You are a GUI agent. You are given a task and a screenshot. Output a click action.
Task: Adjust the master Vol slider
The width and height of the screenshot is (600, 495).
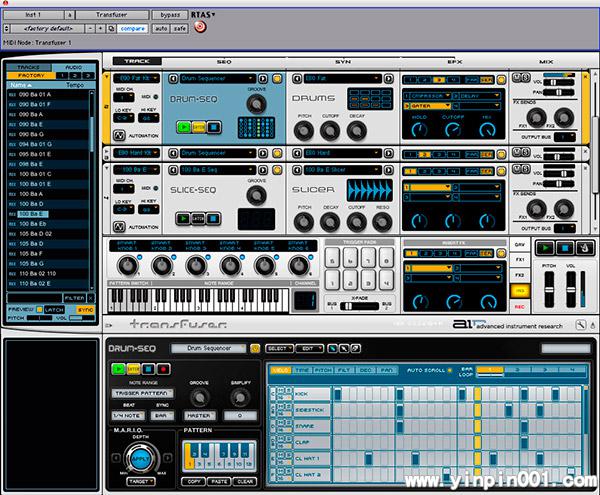(573, 292)
